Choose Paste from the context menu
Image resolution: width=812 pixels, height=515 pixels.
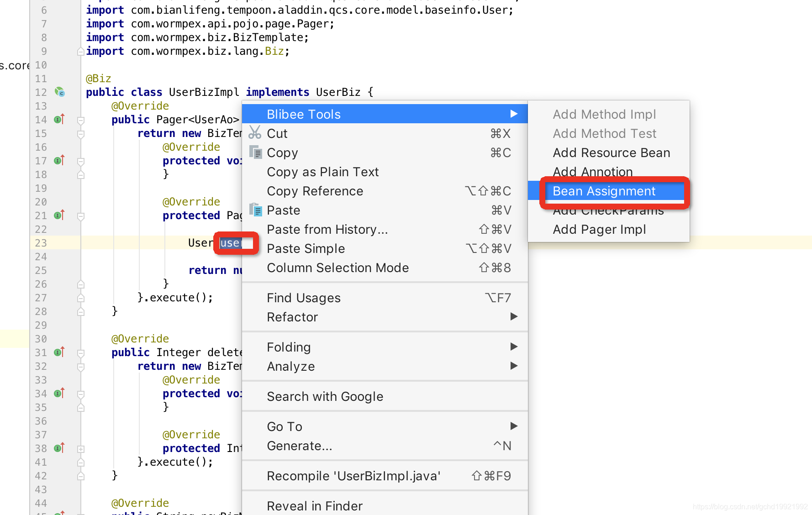pos(385,210)
